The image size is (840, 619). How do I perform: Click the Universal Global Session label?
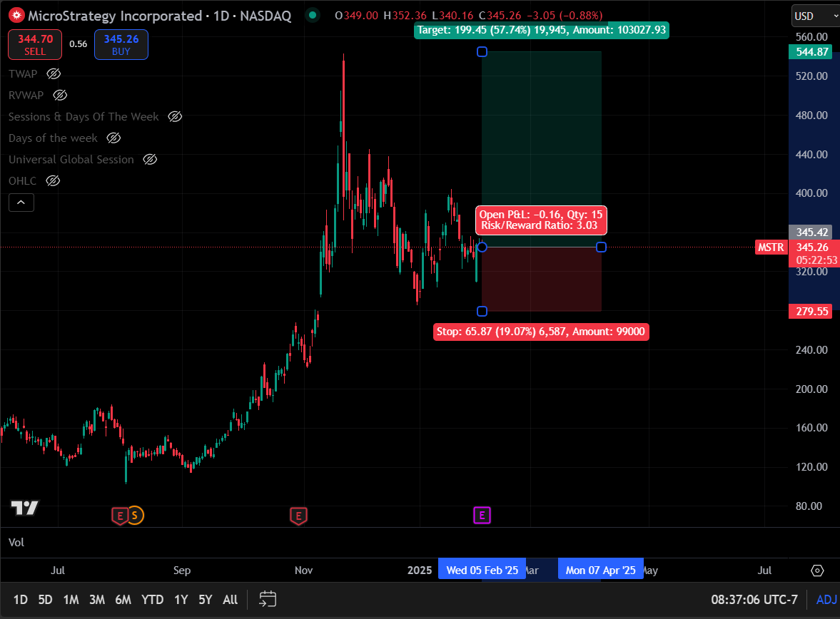pos(71,160)
